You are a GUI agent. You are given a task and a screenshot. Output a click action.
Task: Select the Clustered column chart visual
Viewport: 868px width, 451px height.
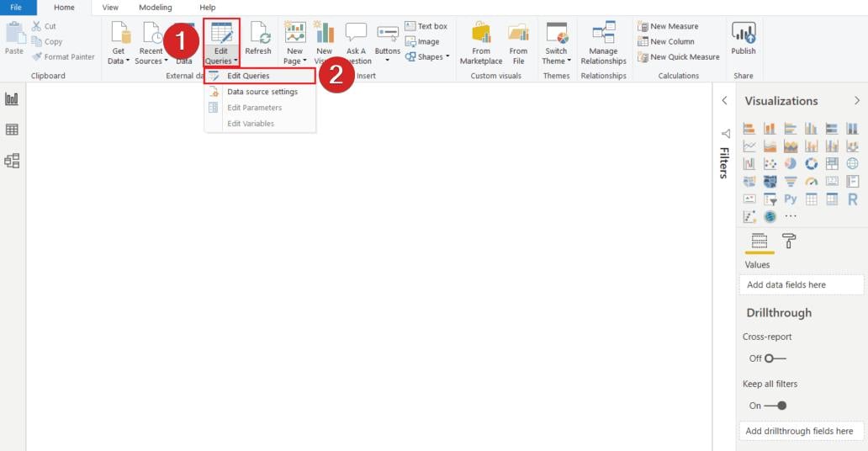tap(811, 129)
